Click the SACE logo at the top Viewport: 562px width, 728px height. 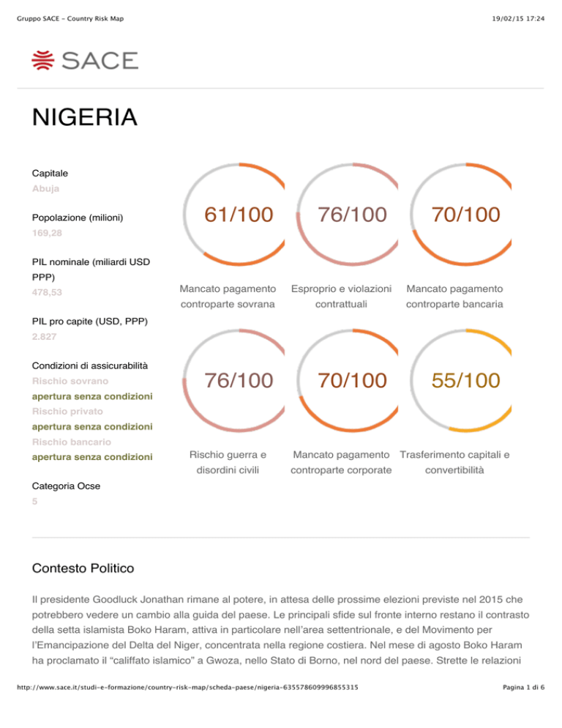coord(85,60)
